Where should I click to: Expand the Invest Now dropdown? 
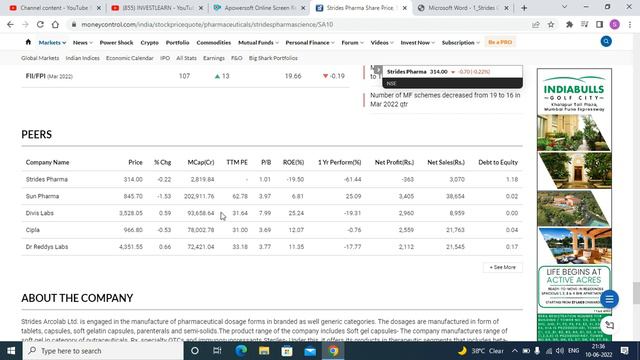coord(418,42)
